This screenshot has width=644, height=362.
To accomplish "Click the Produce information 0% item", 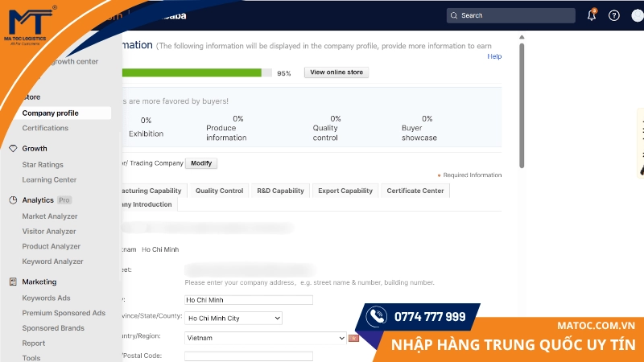I will [x=226, y=128].
